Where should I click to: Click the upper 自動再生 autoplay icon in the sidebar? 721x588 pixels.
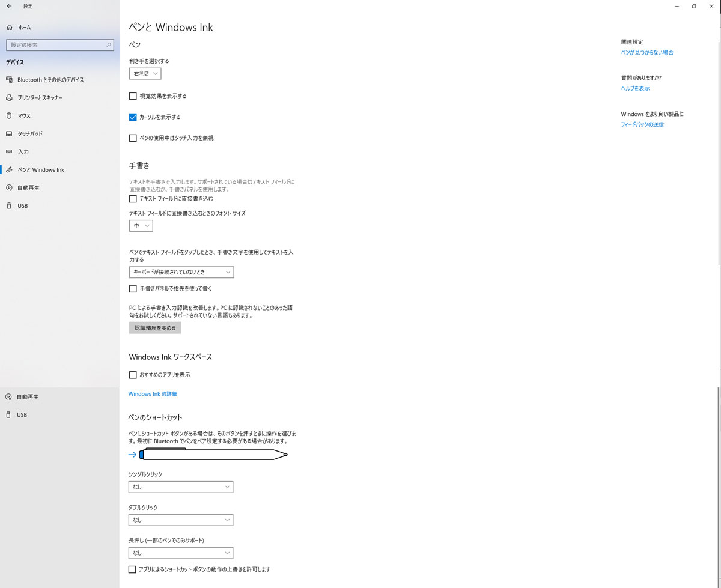[9, 188]
